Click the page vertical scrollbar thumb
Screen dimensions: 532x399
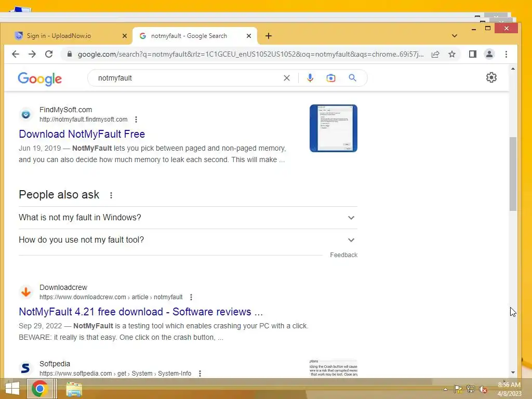(x=513, y=174)
